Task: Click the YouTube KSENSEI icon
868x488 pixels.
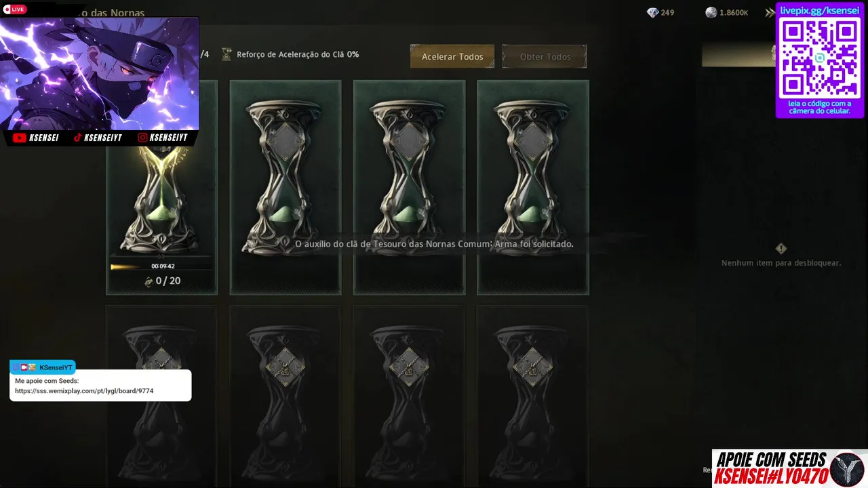Action: coord(19,138)
